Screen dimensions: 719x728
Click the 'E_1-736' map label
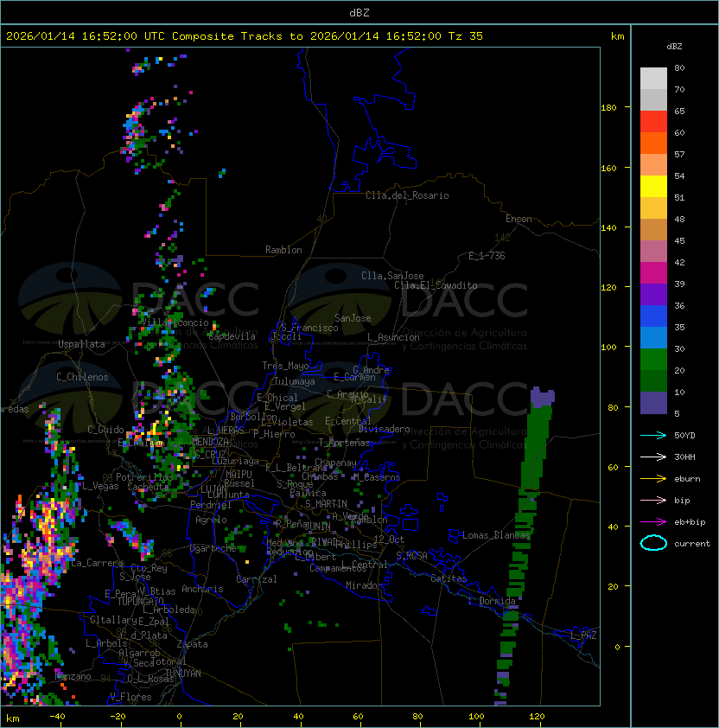(487, 256)
